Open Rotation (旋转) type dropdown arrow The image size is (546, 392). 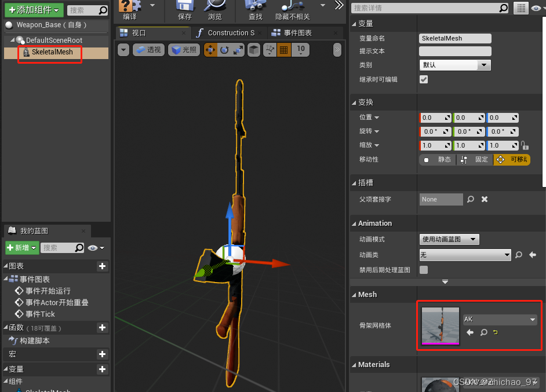[376, 131]
